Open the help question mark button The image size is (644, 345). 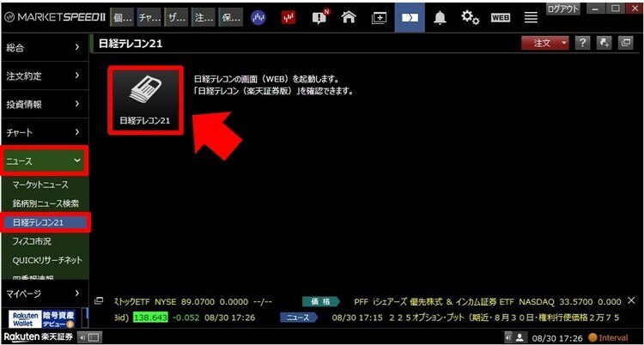583,43
